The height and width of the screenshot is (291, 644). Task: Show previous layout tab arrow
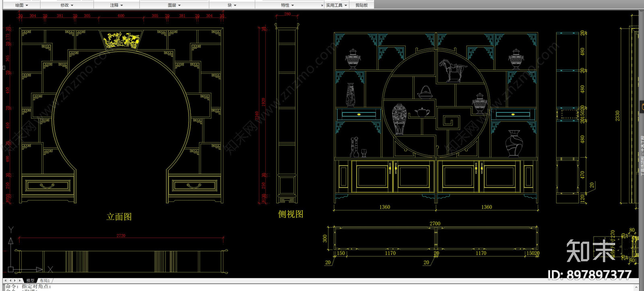point(10,280)
